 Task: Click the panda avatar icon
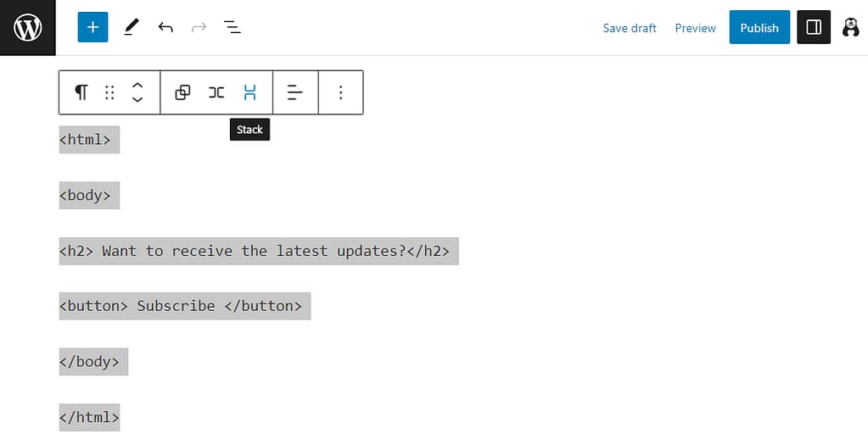click(850, 27)
